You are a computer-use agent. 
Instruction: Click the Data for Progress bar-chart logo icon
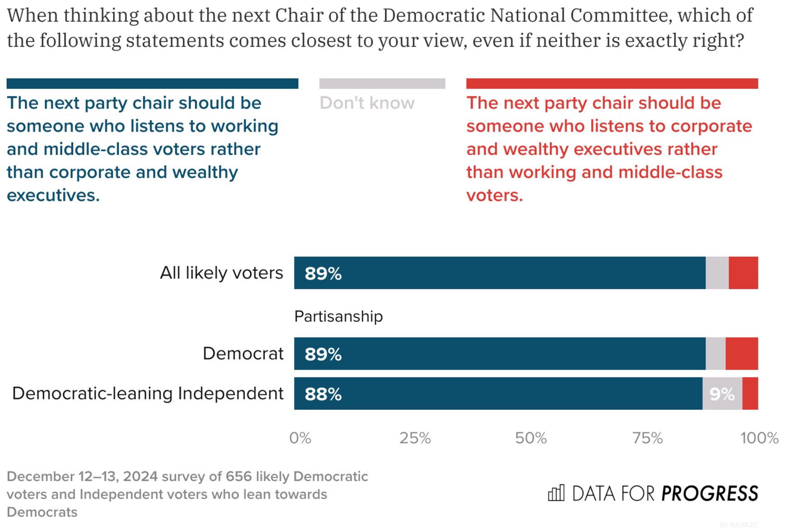point(556,493)
